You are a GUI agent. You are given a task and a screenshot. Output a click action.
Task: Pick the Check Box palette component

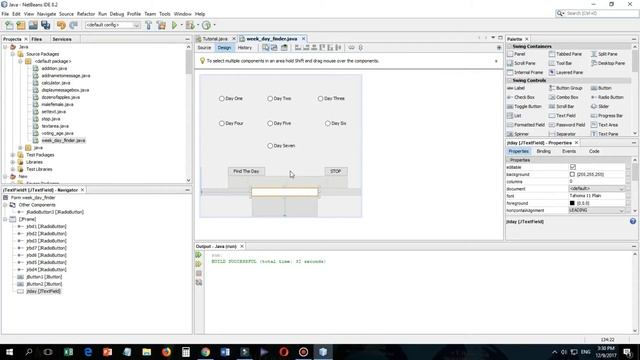pos(521,97)
